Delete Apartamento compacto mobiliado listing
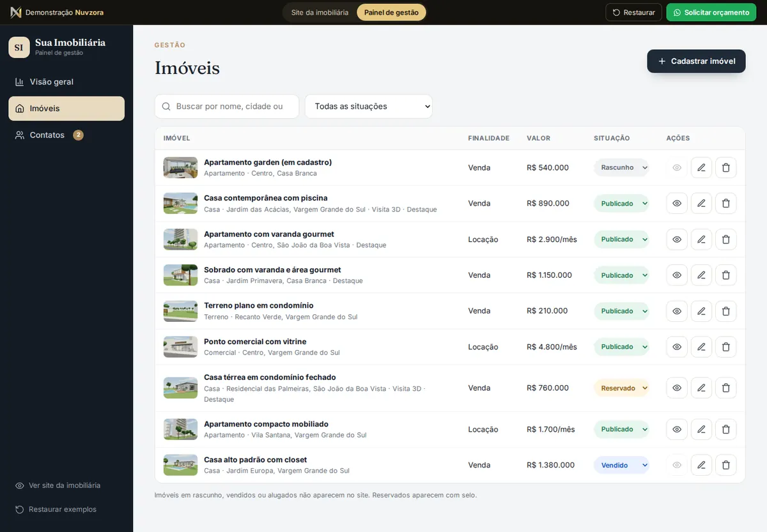The image size is (767, 532). 725,429
